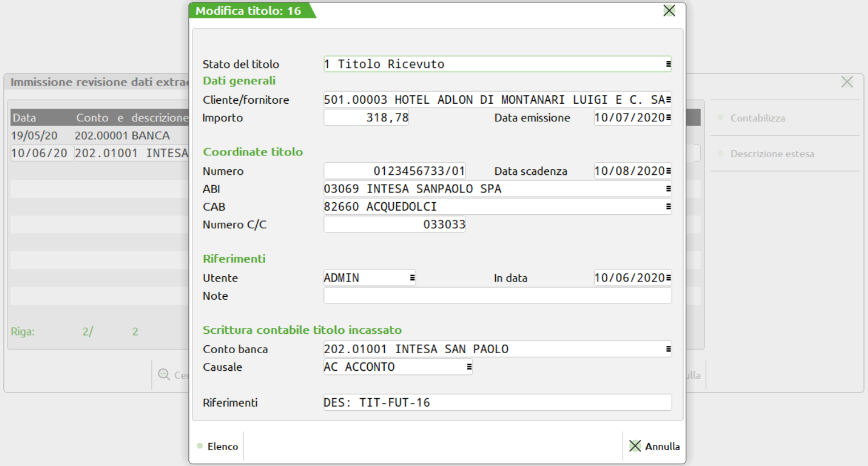Open the Cliente/fornitore lookup icon
The height and width of the screenshot is (466, 868).
tap(668, 100)
